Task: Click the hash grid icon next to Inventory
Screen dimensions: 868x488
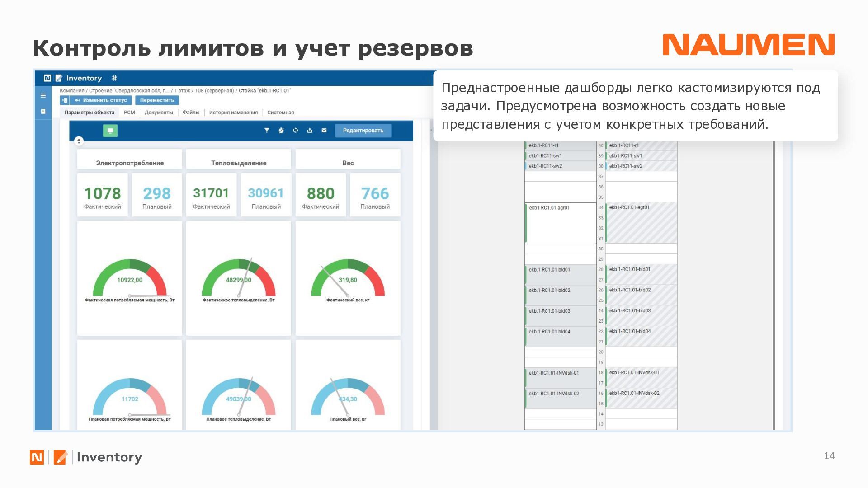Action: coord(114,78)
